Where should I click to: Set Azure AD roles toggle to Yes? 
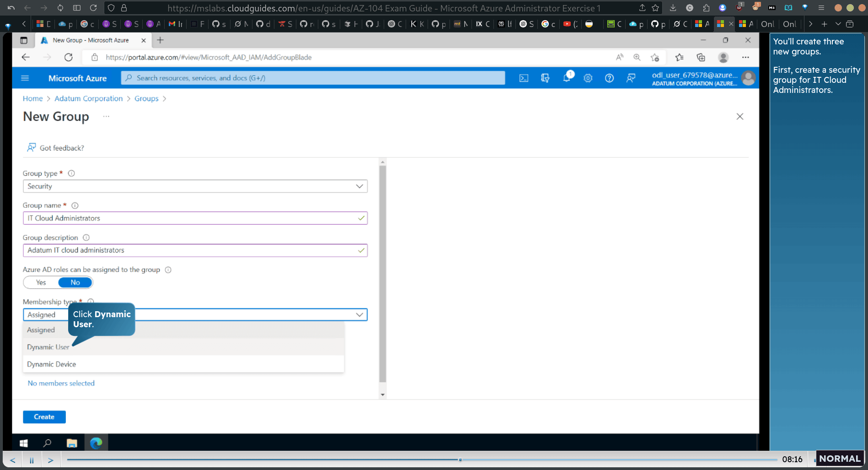41,282
